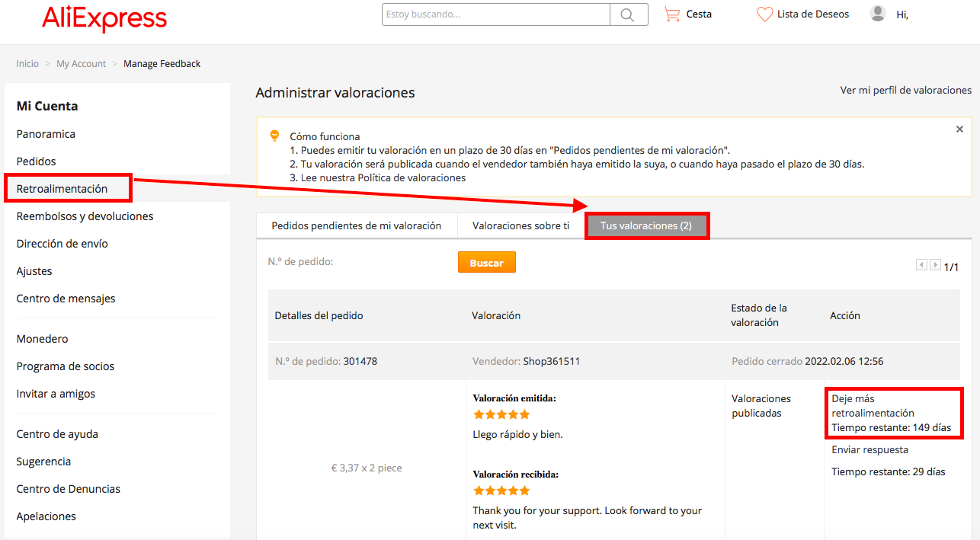
Task: Expand the Mi Cuenta section
Action: 48,106
